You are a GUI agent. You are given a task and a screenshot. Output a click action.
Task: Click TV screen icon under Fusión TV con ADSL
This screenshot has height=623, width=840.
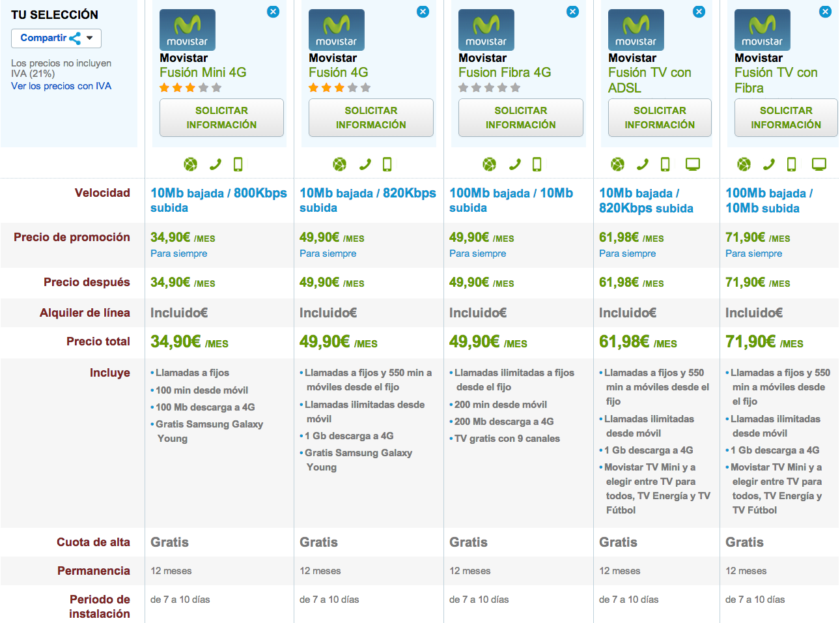(x=693, y=164)
